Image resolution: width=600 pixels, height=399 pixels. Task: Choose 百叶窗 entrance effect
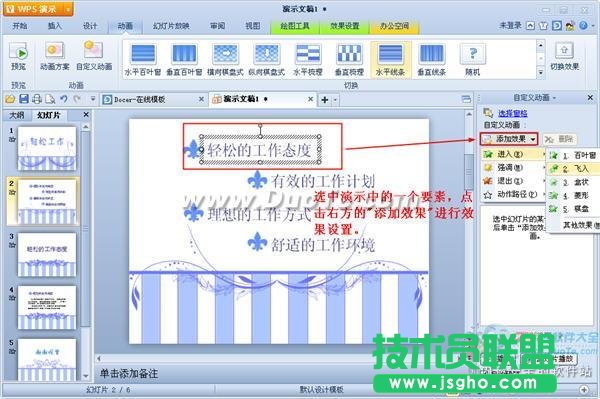pyautogui.click(x=574, y=155)
